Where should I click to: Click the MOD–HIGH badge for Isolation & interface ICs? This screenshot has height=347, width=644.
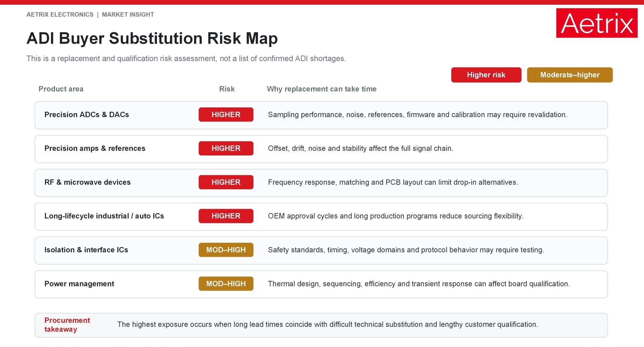click(x=226, y=250)
